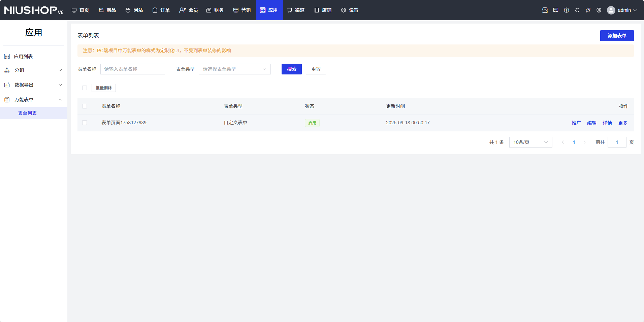Image resolution: width=644 pixels, height=322 pixels.
Task: Open the message chat bubble icon
Action: (x=555, y=10)
